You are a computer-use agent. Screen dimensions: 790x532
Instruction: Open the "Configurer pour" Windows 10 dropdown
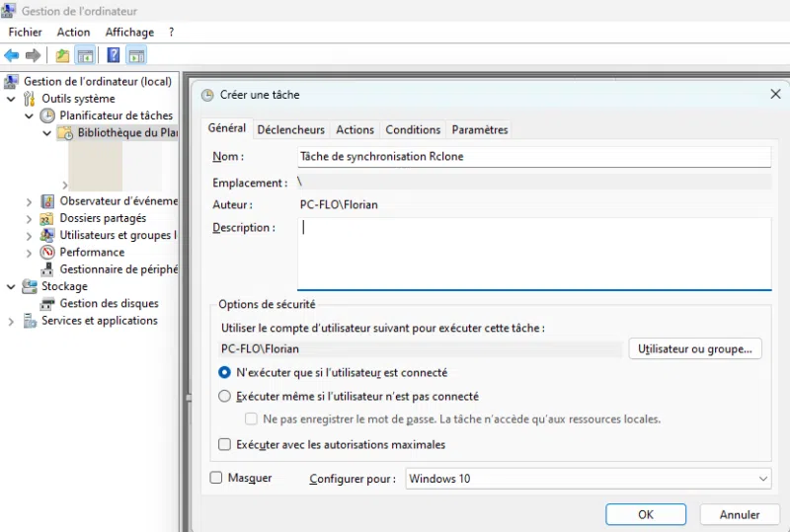(x=589, y=479)
